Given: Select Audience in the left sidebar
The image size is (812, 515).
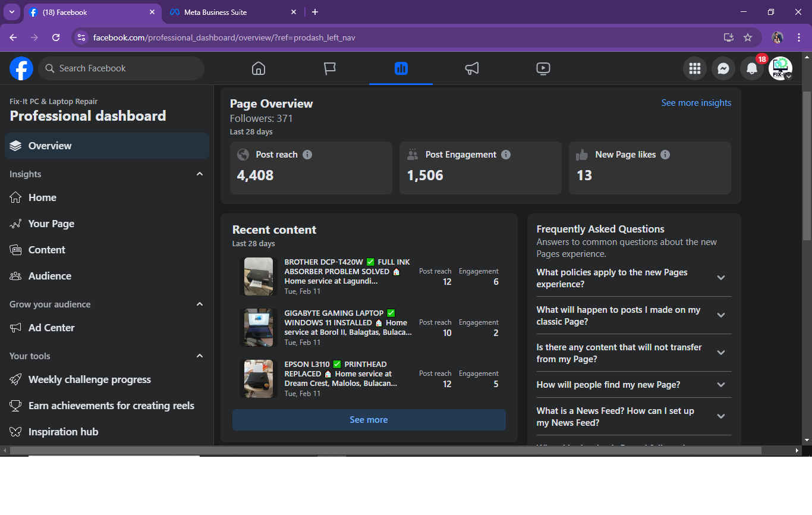Looking at the screenshot, I should (x=50, y=276).
